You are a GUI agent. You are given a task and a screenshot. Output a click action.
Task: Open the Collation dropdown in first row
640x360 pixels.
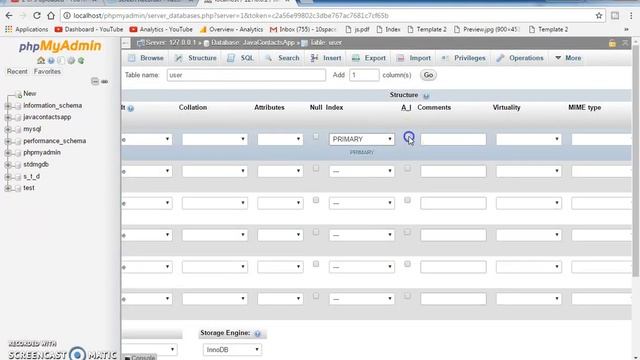215,139
